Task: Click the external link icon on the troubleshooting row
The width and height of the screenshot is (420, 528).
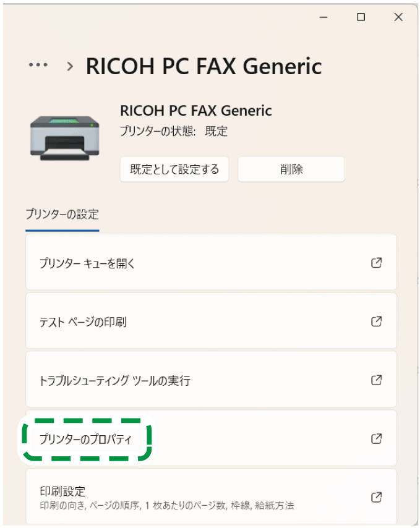Action: [376, 380]
